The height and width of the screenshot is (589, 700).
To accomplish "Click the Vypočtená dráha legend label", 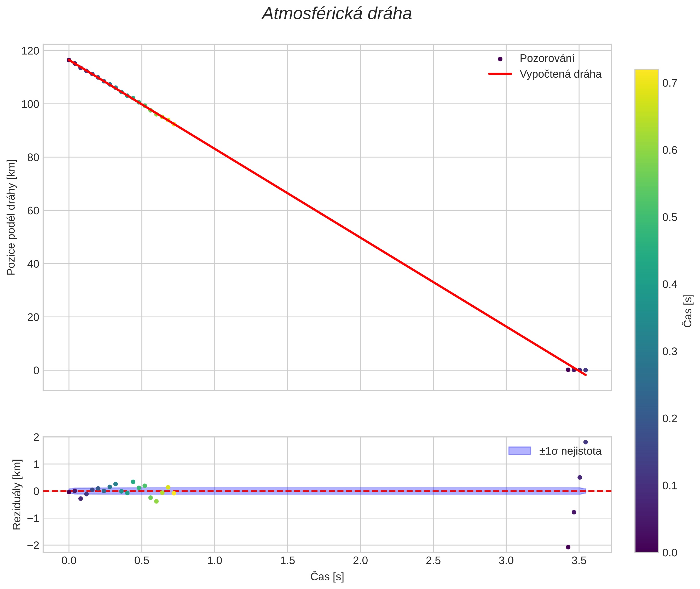I will point(560,74).
